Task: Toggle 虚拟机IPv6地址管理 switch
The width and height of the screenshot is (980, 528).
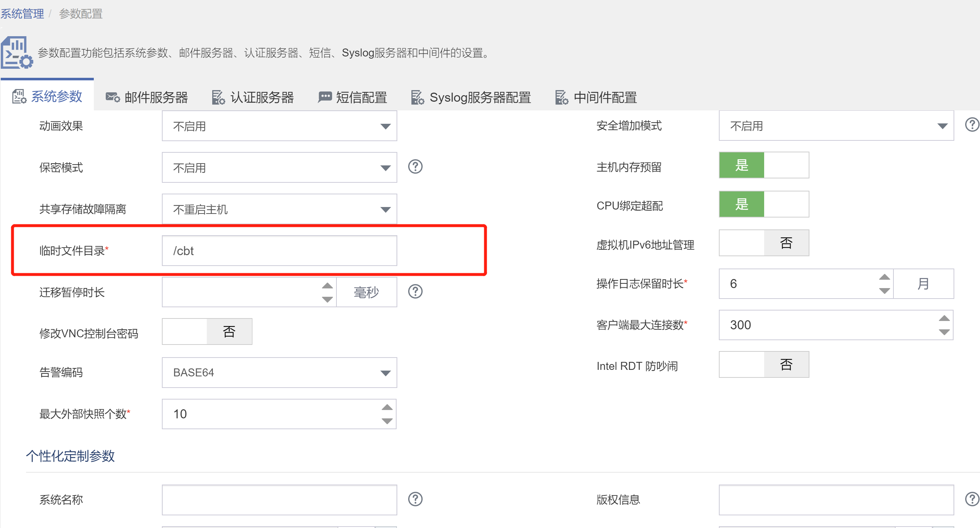Action: coord(763,243)
